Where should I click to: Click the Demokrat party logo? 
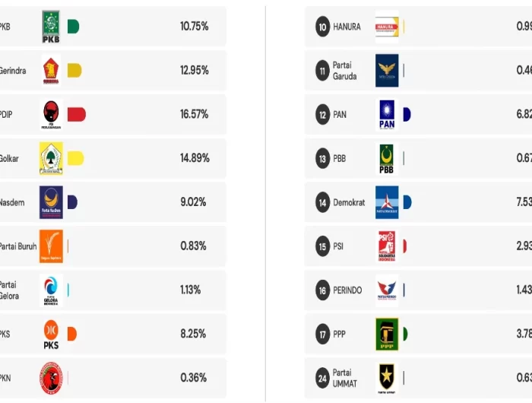click(x=387, y=202)
